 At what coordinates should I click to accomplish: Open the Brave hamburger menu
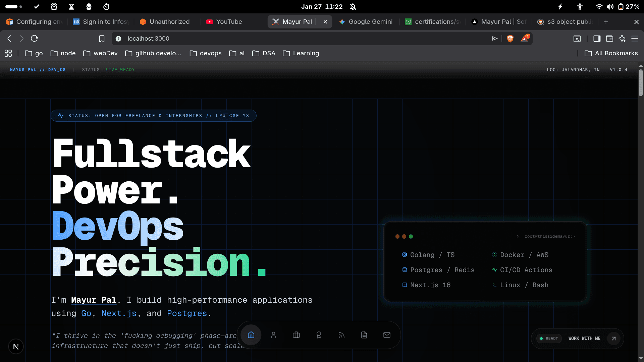[635, 39]
